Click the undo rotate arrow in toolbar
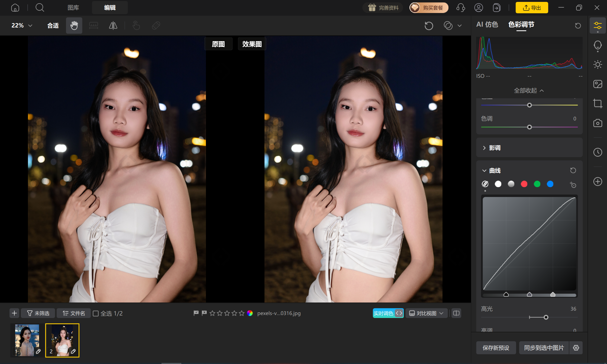The height and width of the screenshot is (364, 607). tap(429, 26)
